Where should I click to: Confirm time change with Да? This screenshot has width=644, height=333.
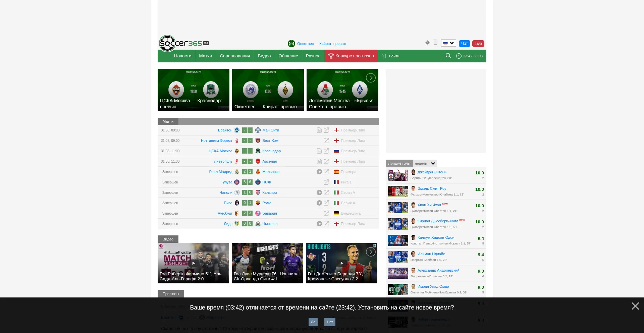click(313, 322)
